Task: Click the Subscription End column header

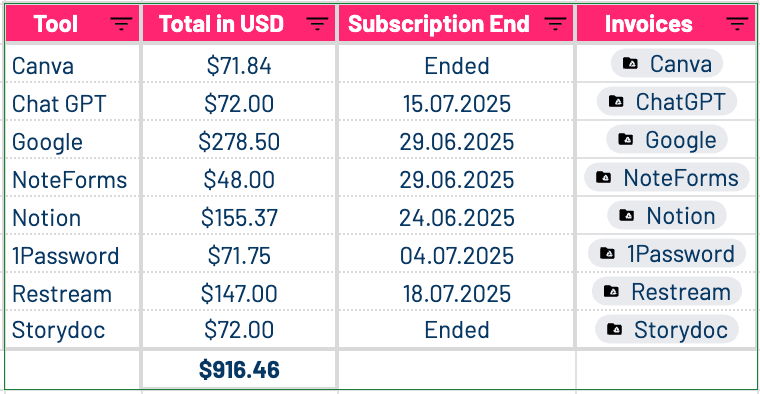Action: point(456,23)
